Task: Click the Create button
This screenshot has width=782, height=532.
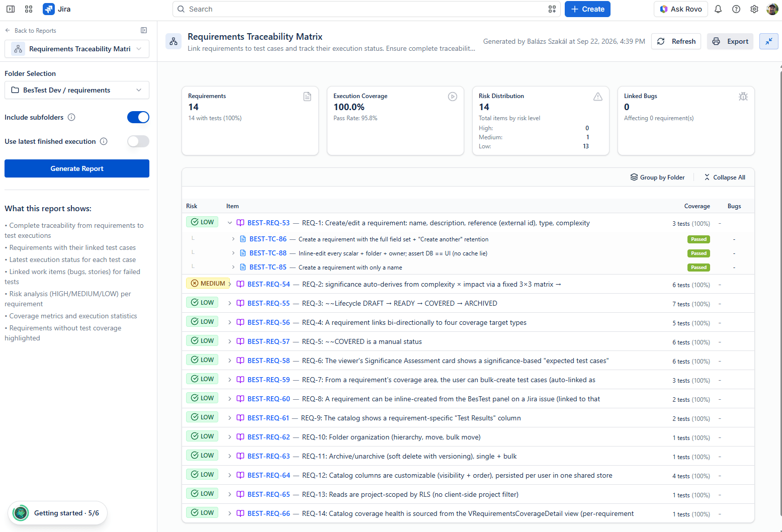Action: pos(587,9)
